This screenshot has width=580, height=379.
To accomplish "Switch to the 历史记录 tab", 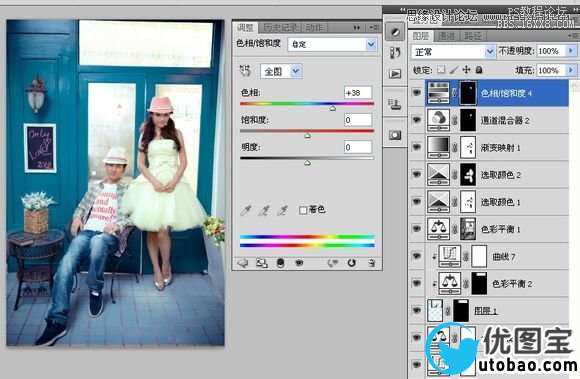I will pyautogui.click(x=280, y=27).
